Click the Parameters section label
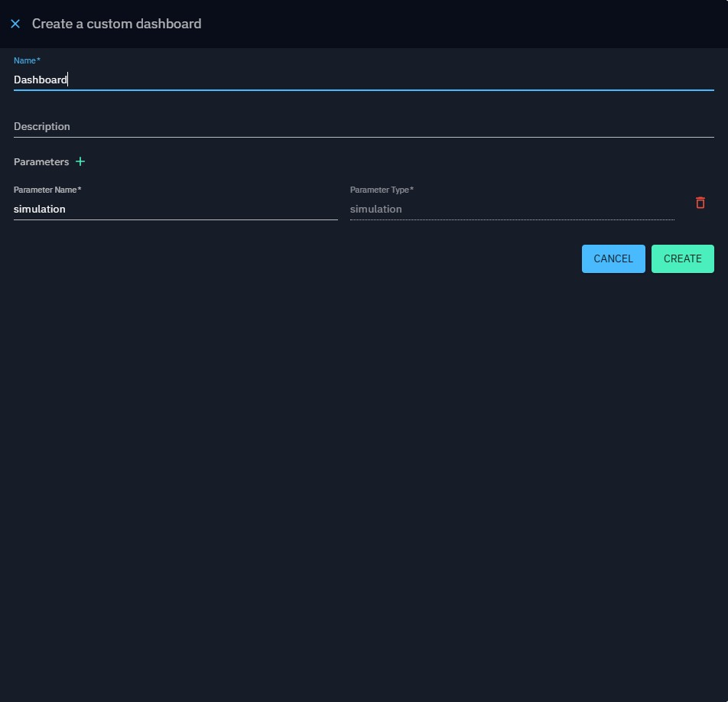728x702 pixels. coord(41,161)
